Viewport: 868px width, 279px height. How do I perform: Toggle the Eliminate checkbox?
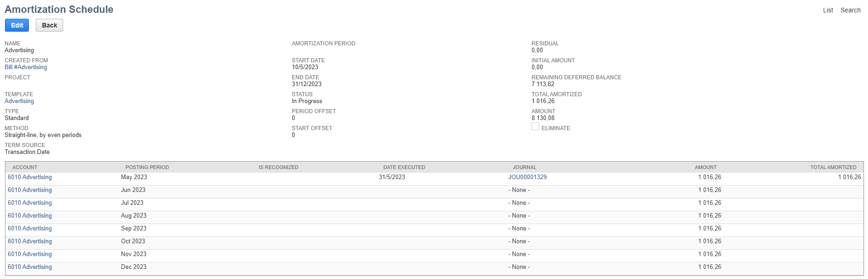pyautogui.click(x=535, y=127)
